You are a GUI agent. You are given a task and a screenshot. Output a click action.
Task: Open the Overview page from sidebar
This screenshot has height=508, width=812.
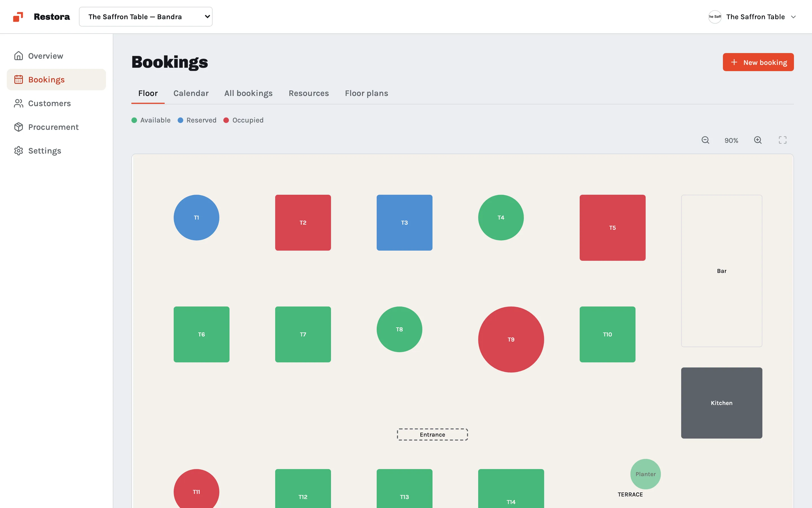tap(56, 56)
